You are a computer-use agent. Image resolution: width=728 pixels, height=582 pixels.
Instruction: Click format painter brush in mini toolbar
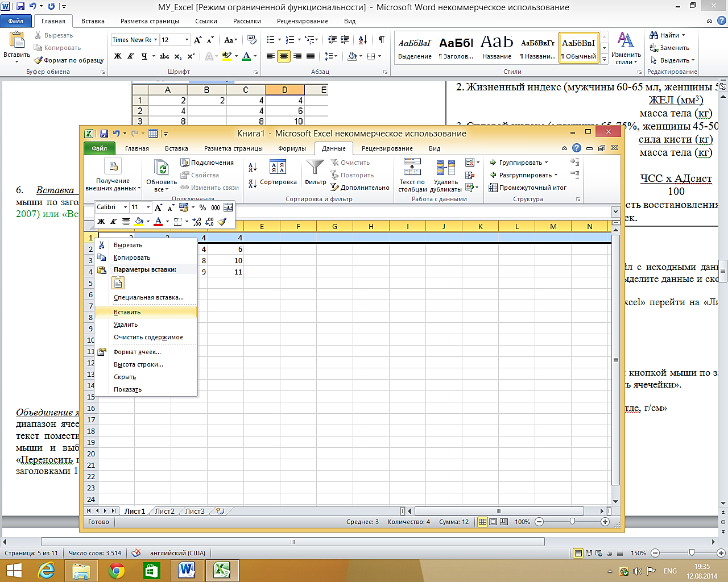pyautogui.click(x=222, y=222)
